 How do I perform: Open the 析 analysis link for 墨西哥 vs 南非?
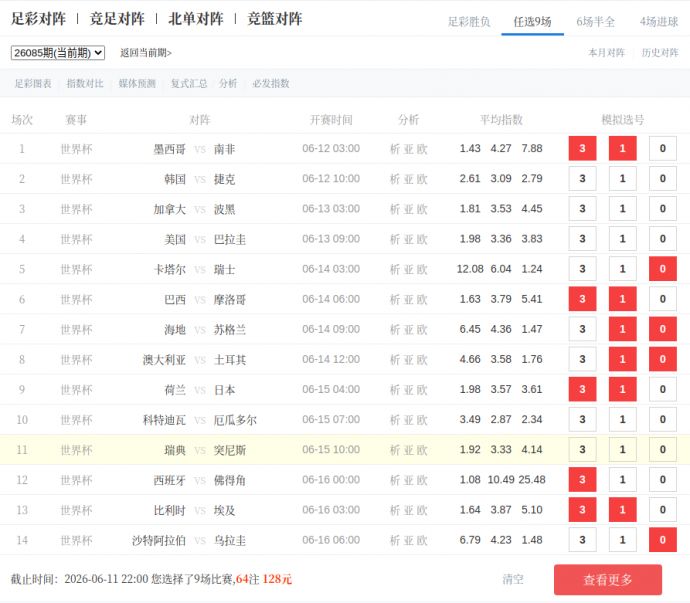point(395,149)
